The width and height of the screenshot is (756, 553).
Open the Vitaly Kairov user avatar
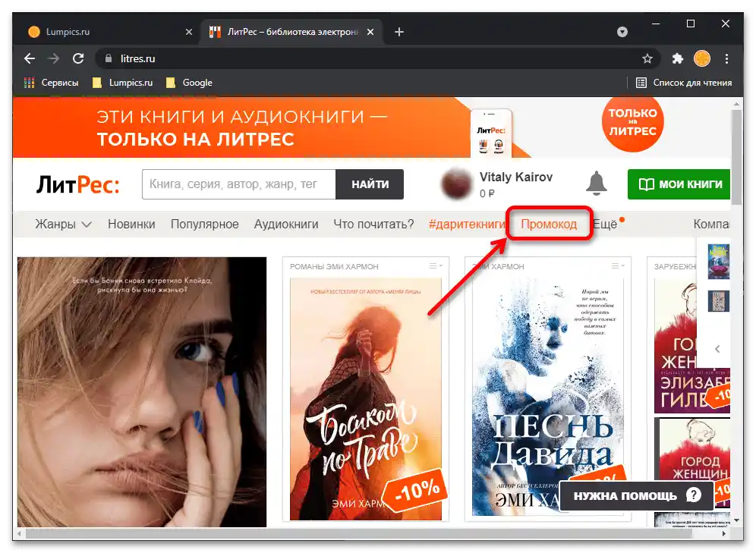(x=455, y=184)
